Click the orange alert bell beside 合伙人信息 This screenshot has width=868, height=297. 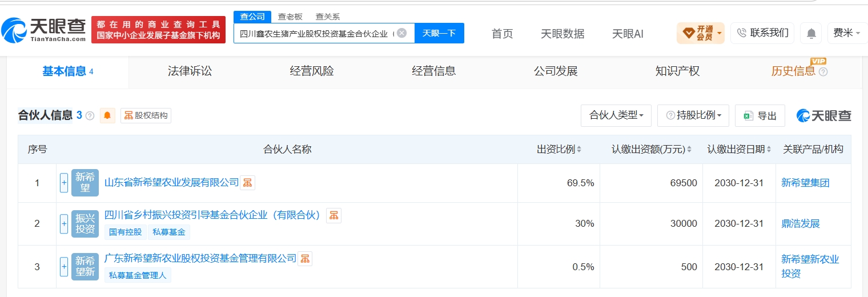pos(107,115)
